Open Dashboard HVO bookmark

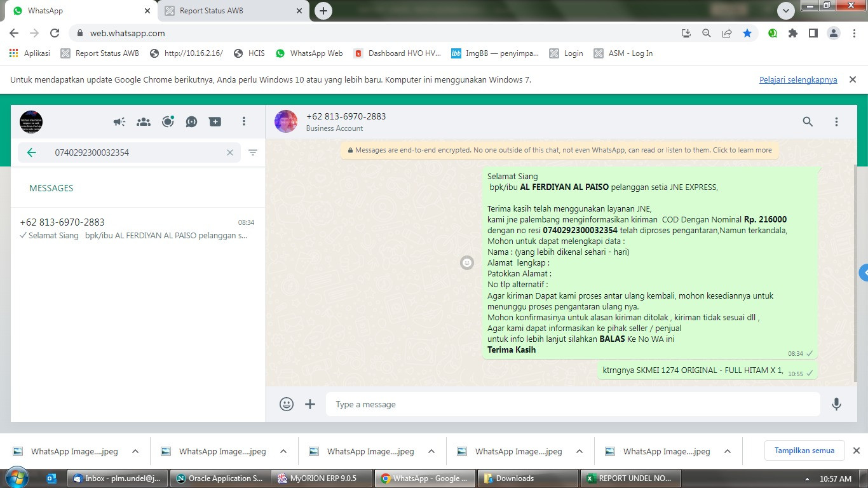[397, 53]
